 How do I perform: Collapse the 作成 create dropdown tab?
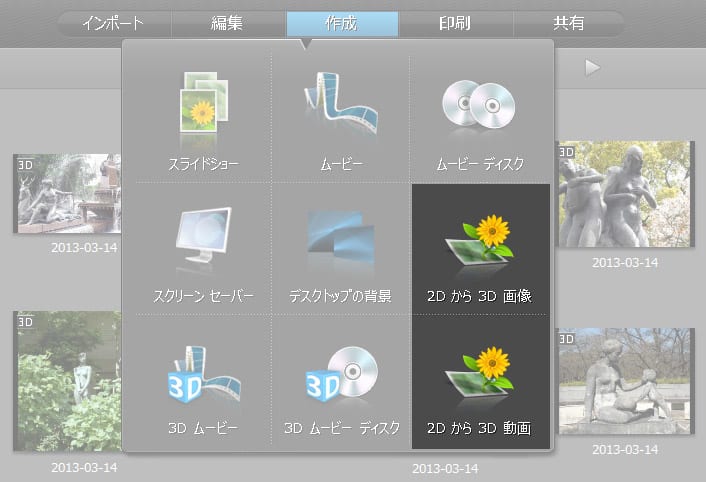click(342, 23)
